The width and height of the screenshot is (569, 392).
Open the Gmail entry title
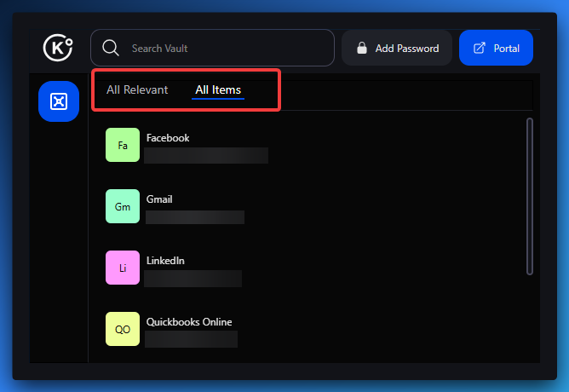[159, 199]
